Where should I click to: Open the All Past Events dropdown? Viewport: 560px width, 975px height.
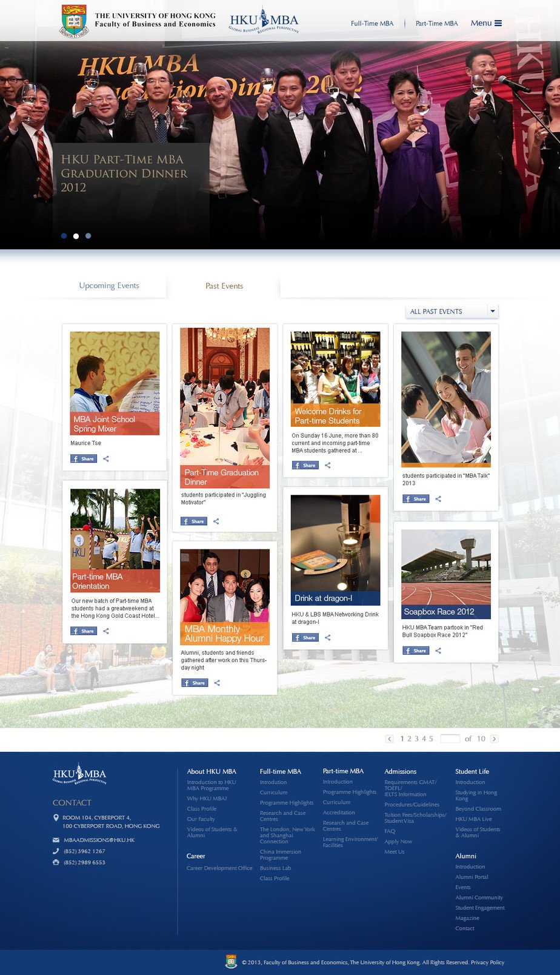click(452, 312)
